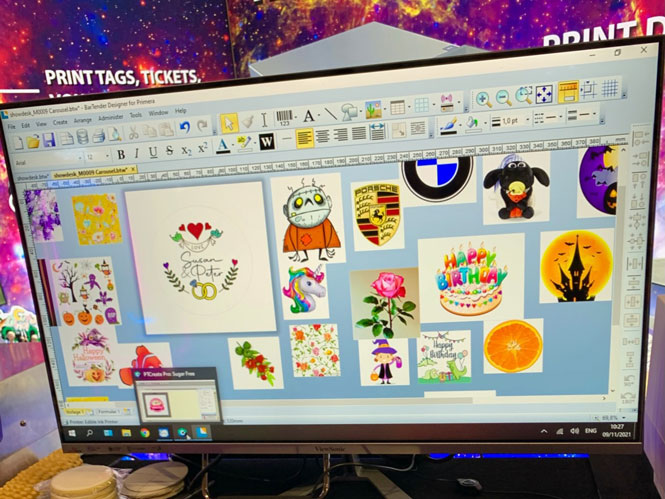Image resolution: width=665 pixels, height=499 pixels.
Task: Create a barcode object
Action: (284, 118)
